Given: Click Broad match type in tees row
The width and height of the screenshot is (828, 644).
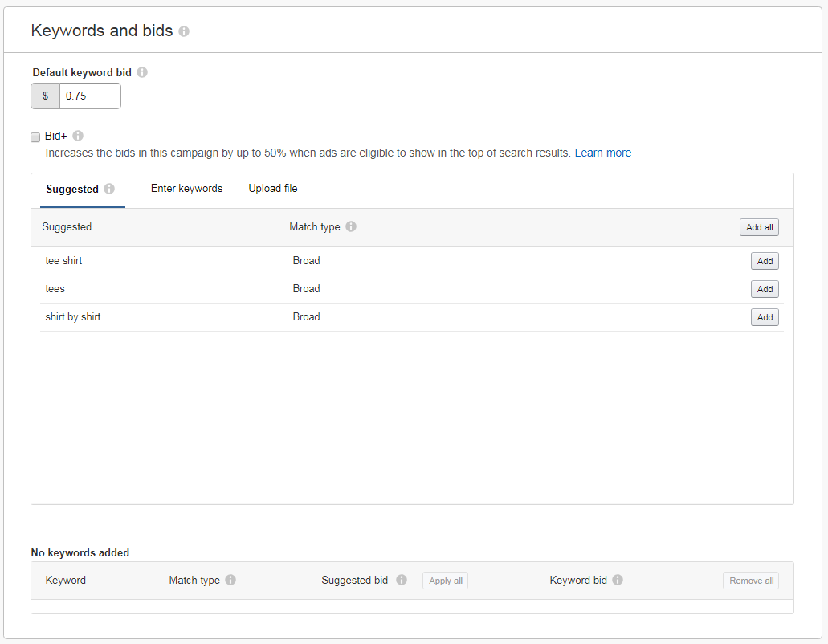Looking at the screenshot, I should pyautogui.click(x=306, y=289).
